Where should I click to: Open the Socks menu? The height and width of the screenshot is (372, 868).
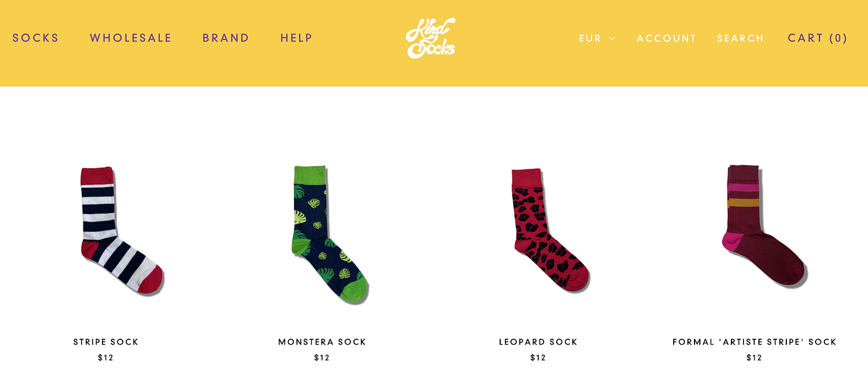(x=36, y=38)
